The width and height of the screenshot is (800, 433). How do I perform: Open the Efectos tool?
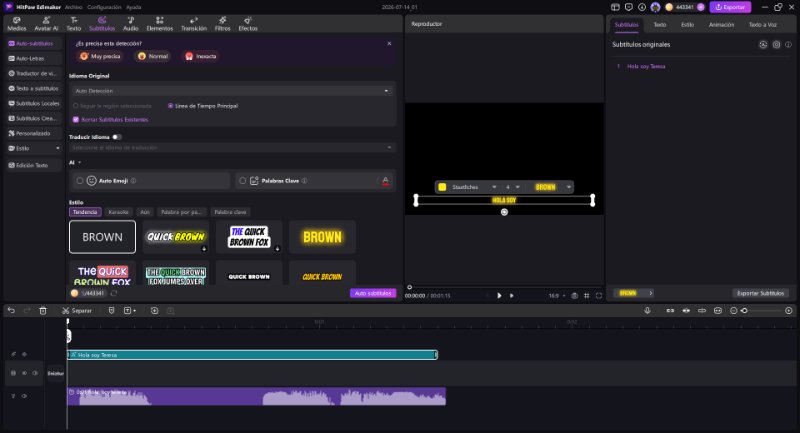(x=248, y=23)
